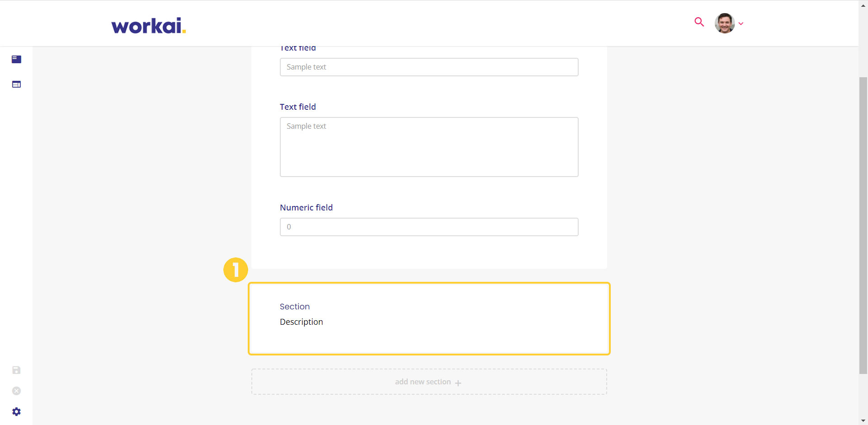Click the scrollbar down arrow
Viewport: 868px width, 425px height.
click(x=863, y=420)
